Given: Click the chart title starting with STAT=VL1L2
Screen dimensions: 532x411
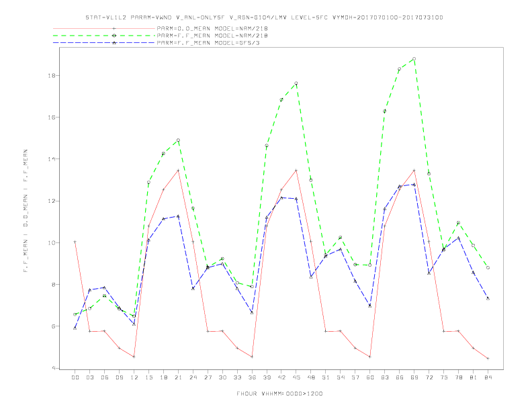Looking at the screenshot, I should click(x=264, y=17).
